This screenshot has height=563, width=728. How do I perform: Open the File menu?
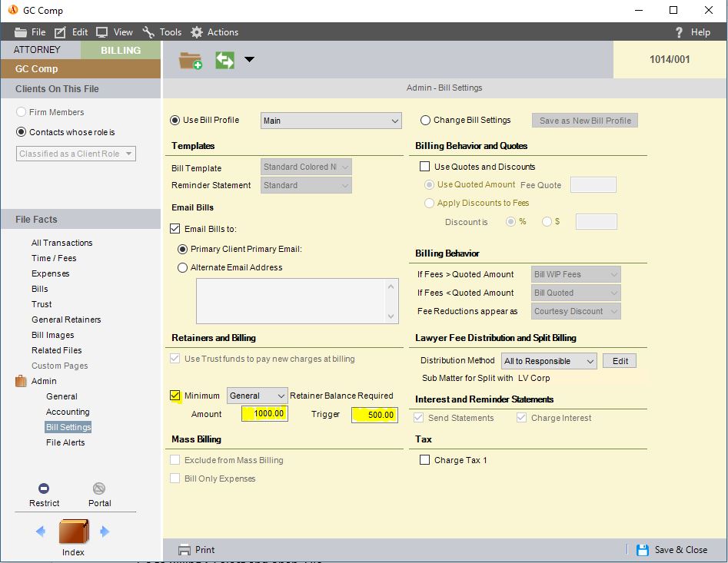tap(38, 32)
